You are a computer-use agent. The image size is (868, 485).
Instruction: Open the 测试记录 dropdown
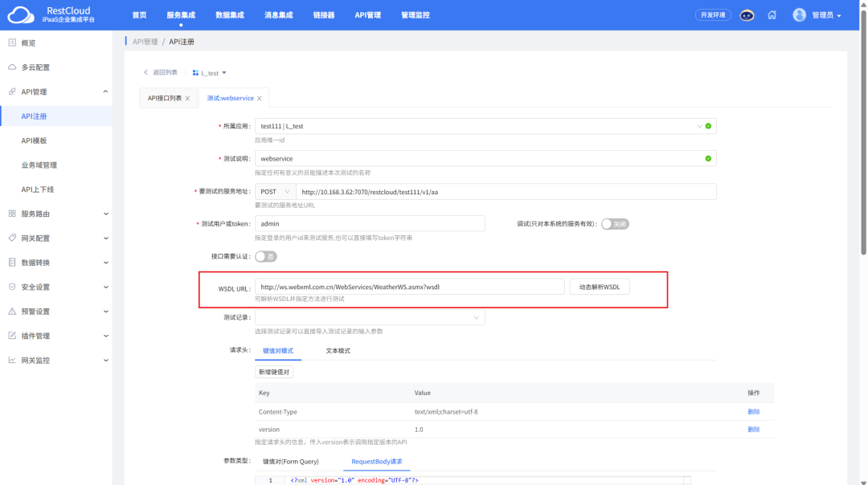pyautogui.click(x=370, y=318)
